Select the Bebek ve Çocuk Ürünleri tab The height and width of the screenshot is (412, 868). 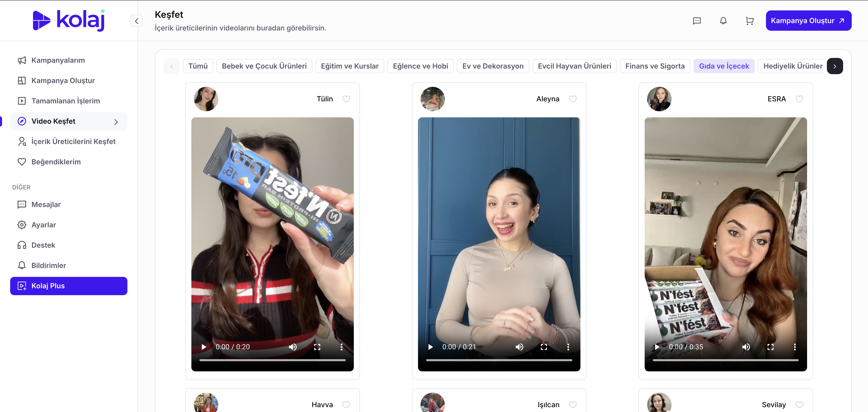pos(264,66)
